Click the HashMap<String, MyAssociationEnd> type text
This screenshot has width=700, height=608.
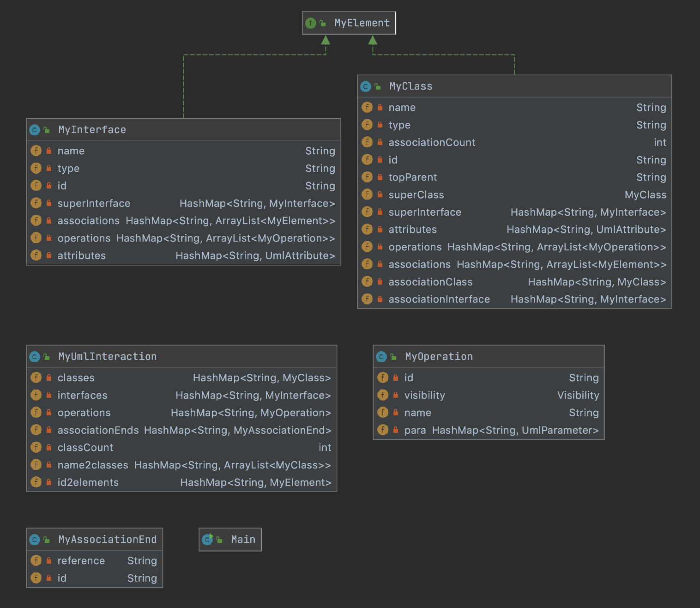238,431
